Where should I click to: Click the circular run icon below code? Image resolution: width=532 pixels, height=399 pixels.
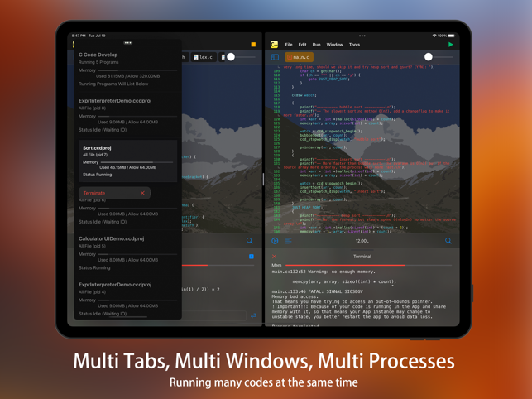coord(275,241)
